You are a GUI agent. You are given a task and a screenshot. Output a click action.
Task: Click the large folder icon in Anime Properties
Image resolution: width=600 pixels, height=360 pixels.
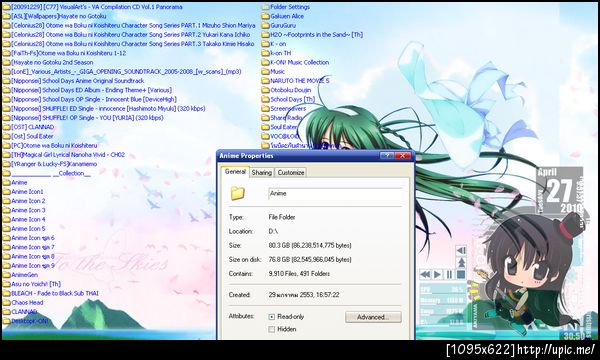coord(237,193)
